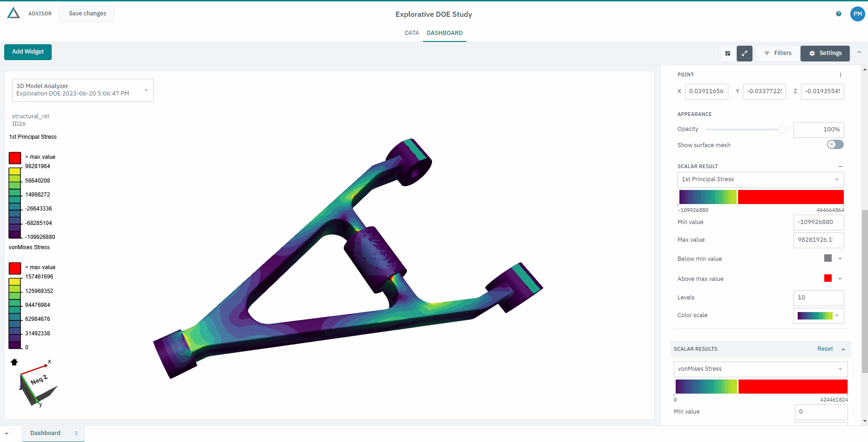Open the 1st Principal Stress dropdown
The height and width of the screenshot is (442, 868).
pyautogui.click(x=760, y=179)
